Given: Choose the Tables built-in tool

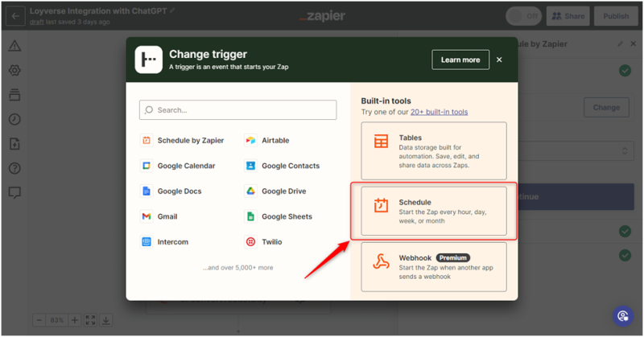Looking at the screenshot, I should [434, 150].
